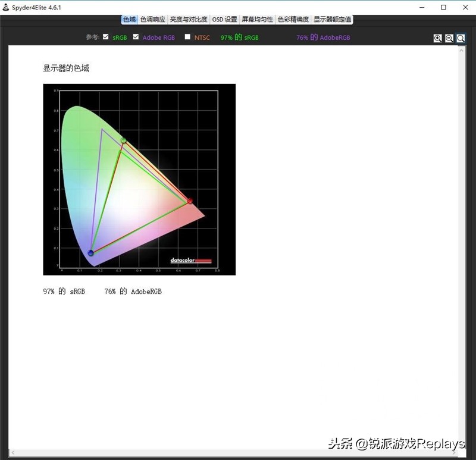
Task: Select the 亮度与对比度 tab
Action: click(188, 19)
